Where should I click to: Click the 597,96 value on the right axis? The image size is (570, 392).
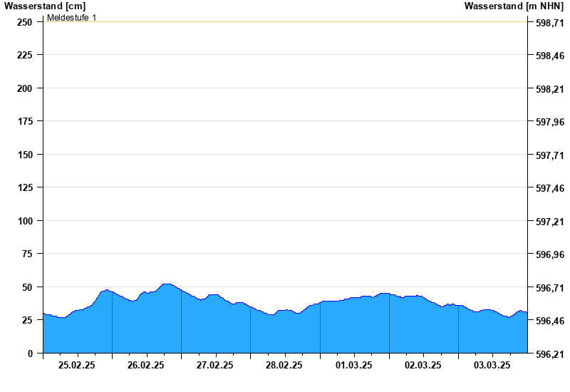coord(549,123)
